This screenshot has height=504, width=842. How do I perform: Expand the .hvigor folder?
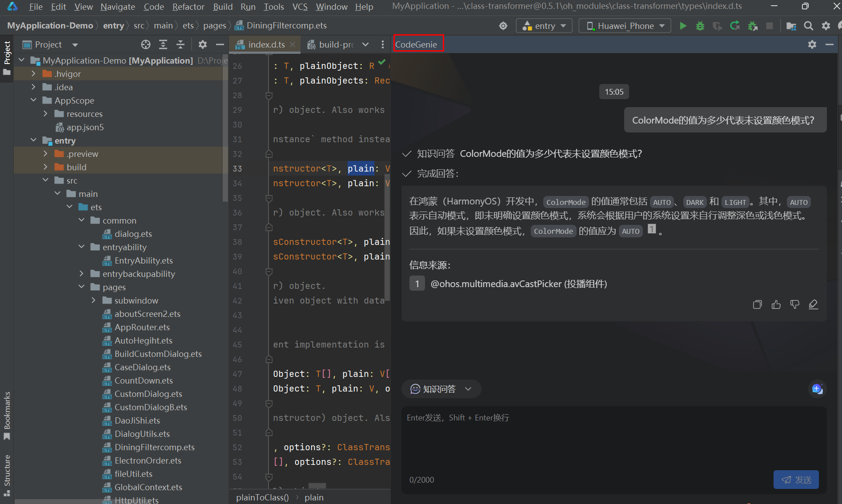33,74
